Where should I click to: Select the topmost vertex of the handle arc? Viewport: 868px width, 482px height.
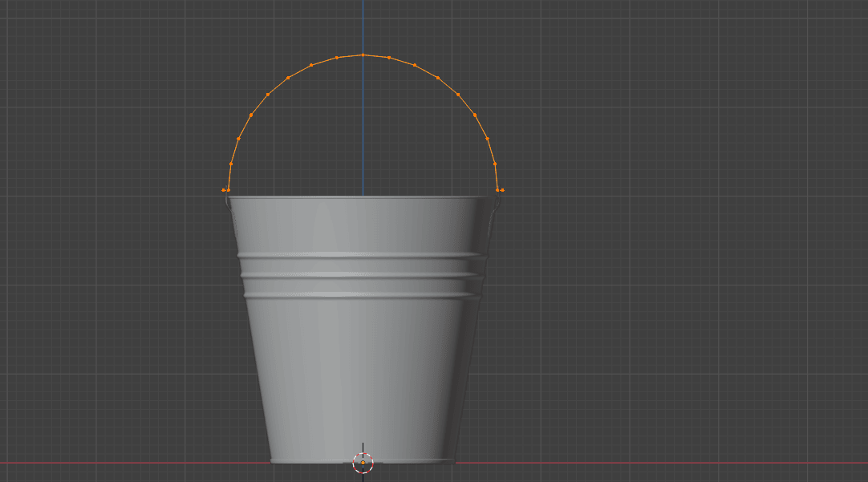click(x=363, y=55)
